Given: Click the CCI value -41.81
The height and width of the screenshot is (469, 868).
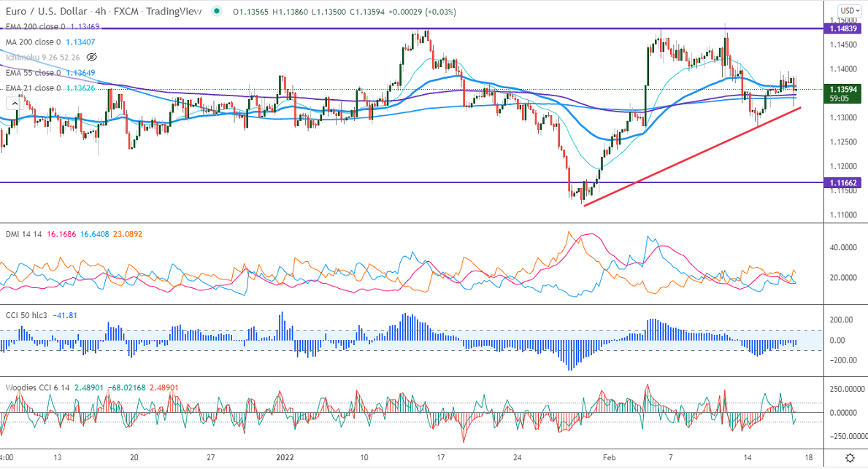Looking at the screenshot, I should (x=65, y=315).
